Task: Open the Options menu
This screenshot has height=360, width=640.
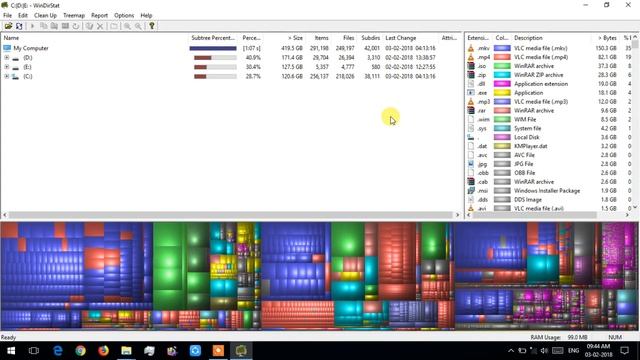Action: [x=124, y=15]
